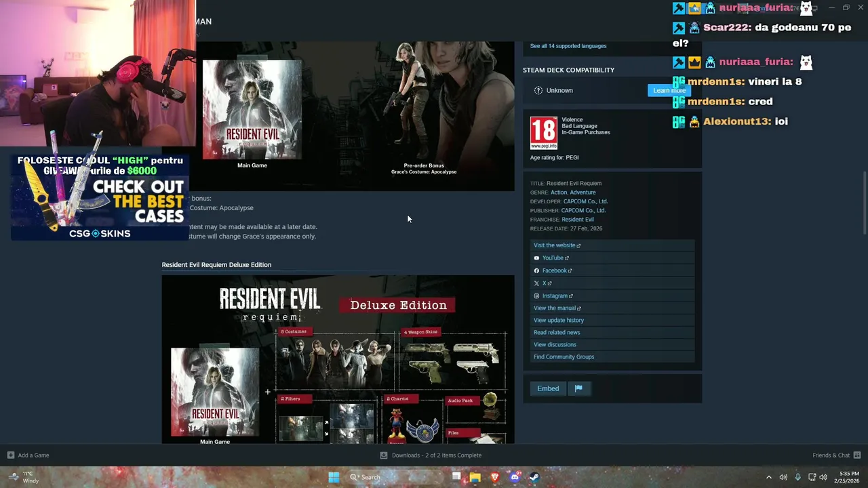Click Find Community Groups

tap(564, 357)
